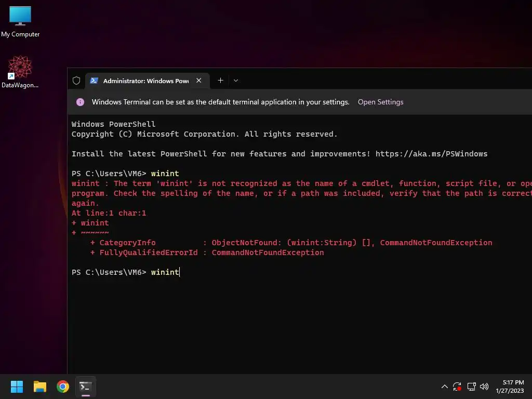This screenshot has height=399, width=532.
Task: Click the https://aka.ms/PSWindows URL
Action: coord(431,154)
